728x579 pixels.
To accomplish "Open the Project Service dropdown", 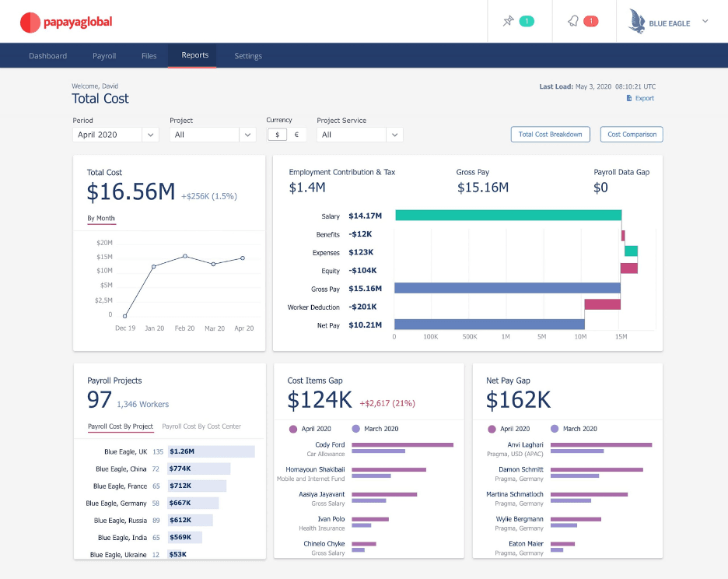I will click(x=359, y=134).
